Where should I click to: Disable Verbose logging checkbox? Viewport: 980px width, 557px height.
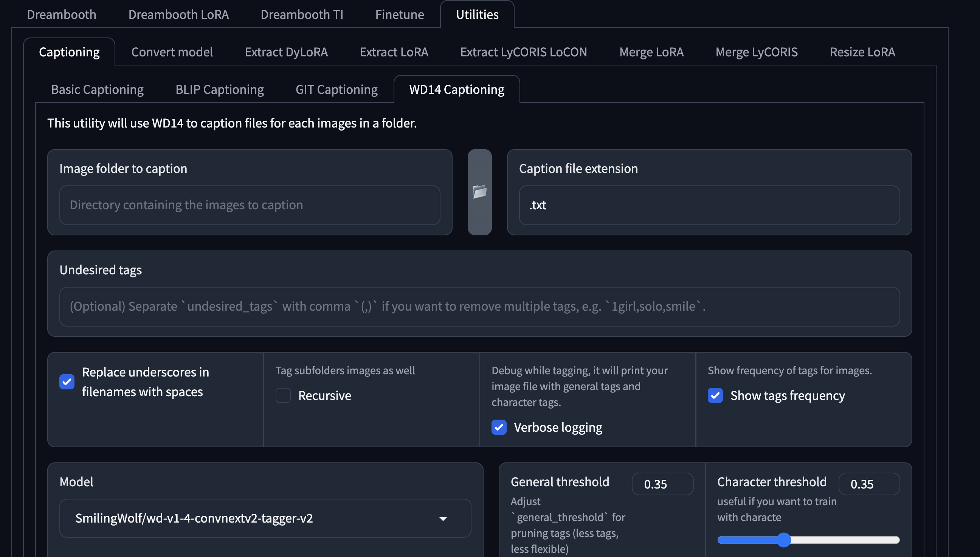(499, 427)
